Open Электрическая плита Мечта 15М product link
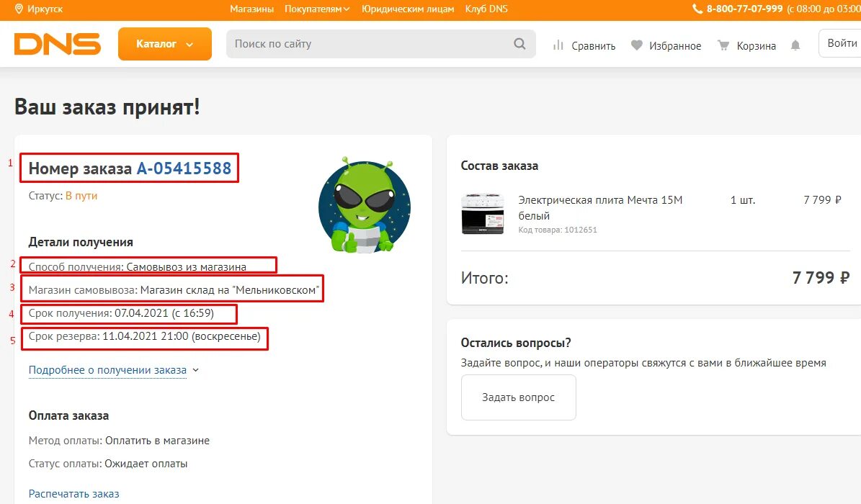 [x=600, y=207]
